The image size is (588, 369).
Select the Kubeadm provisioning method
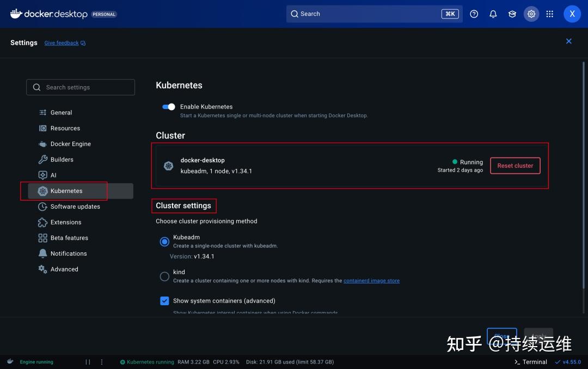164,241
